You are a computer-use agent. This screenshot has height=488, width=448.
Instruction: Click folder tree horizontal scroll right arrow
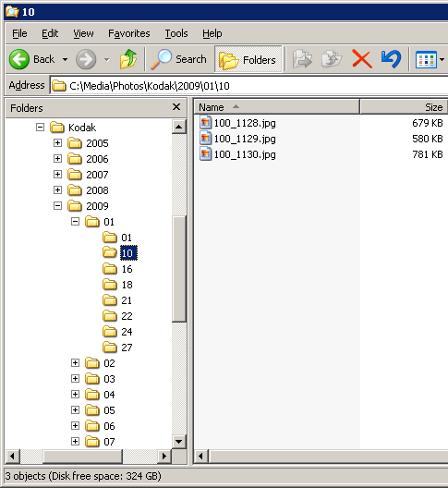tap(163, 457)
